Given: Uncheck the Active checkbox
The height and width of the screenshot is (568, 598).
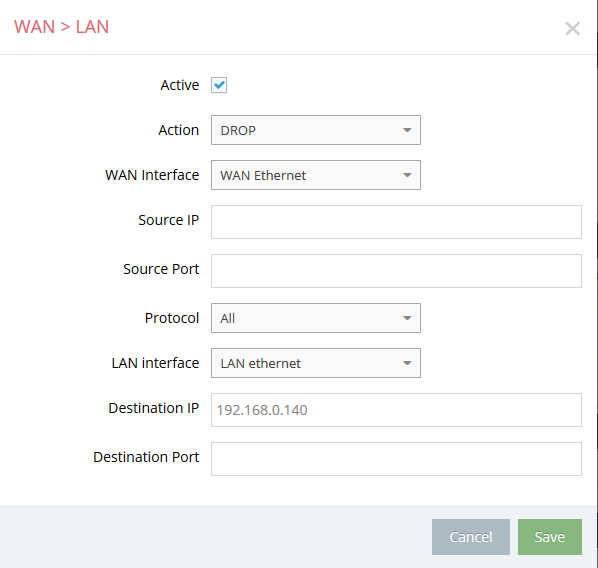Looking at the screenshot, I should click(219, 85).
